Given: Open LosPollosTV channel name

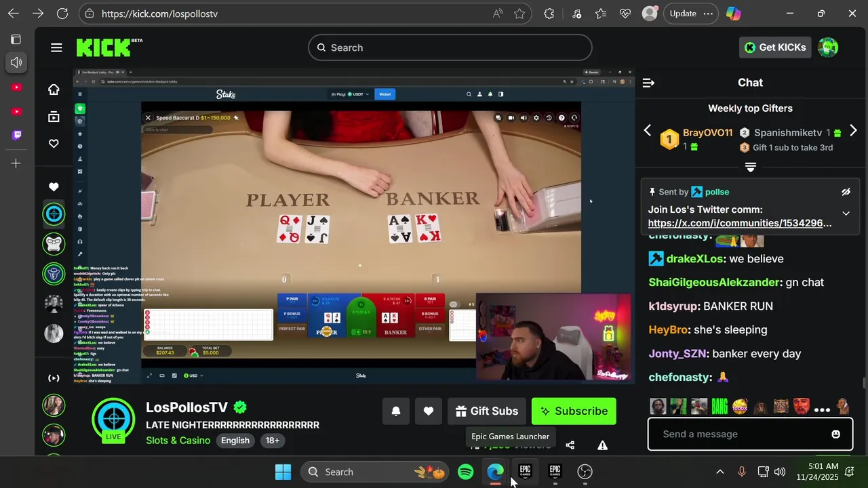Looking at the screenshot, I should tap(187, 407).
